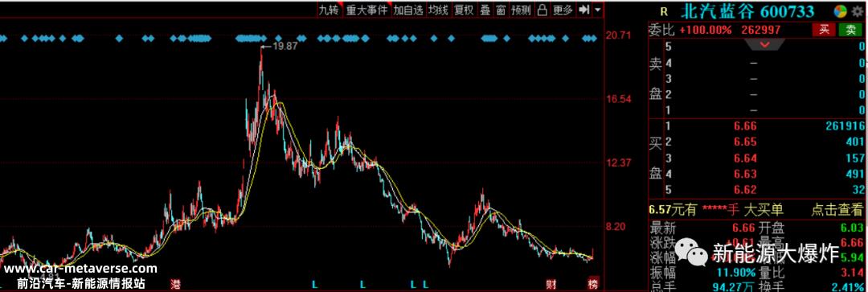Click the R marker beside stock name
This screenshot has height=292, width=868.
click(x=665, y=11)
